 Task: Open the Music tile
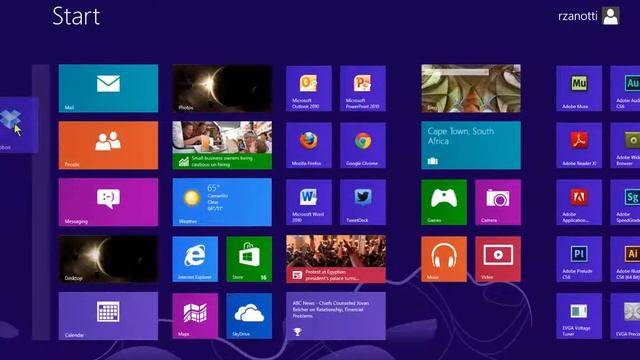pos(444,259)
